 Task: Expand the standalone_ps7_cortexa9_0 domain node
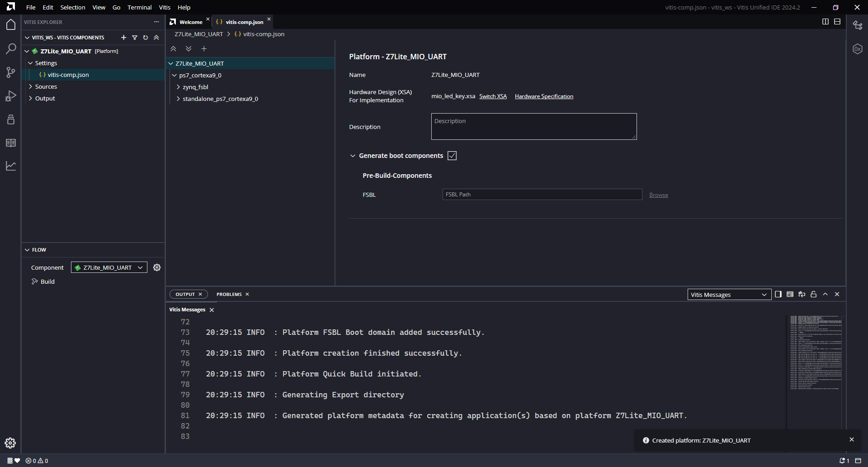[x=178, y=99]
